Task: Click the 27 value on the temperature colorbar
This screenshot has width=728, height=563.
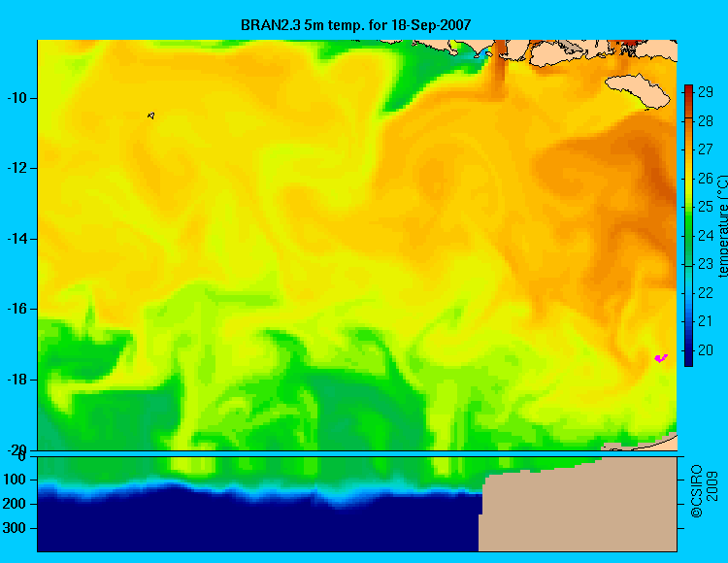Action: (x=706, y=149)
